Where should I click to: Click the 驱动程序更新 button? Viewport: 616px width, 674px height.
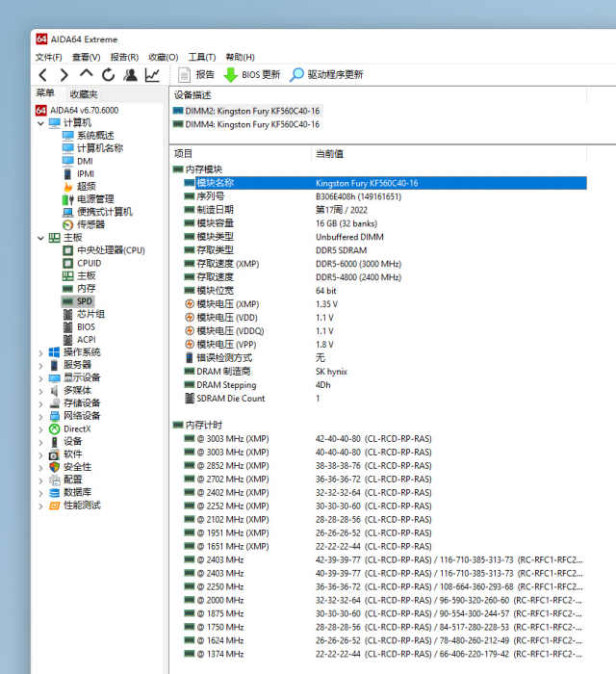click(x=326, y=75)
